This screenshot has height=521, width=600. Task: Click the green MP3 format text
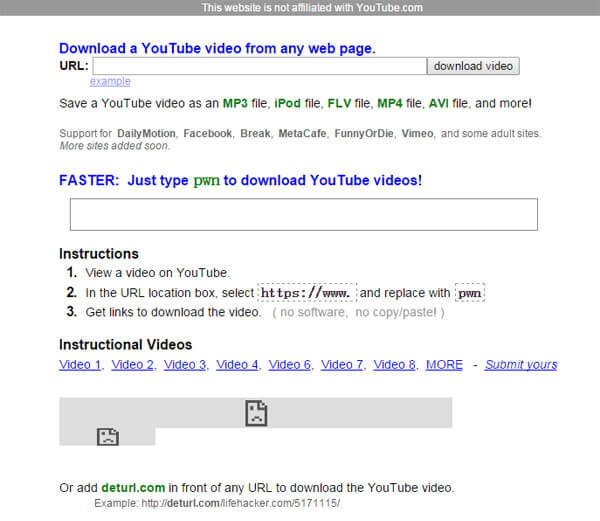235,103
